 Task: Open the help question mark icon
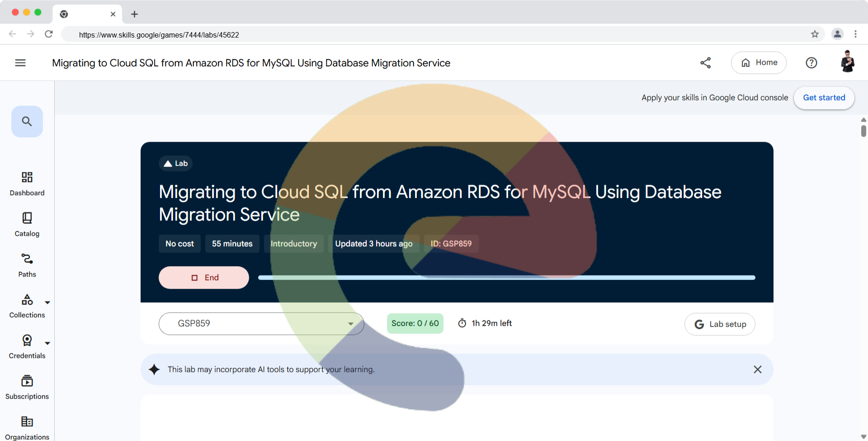(811, 63)
